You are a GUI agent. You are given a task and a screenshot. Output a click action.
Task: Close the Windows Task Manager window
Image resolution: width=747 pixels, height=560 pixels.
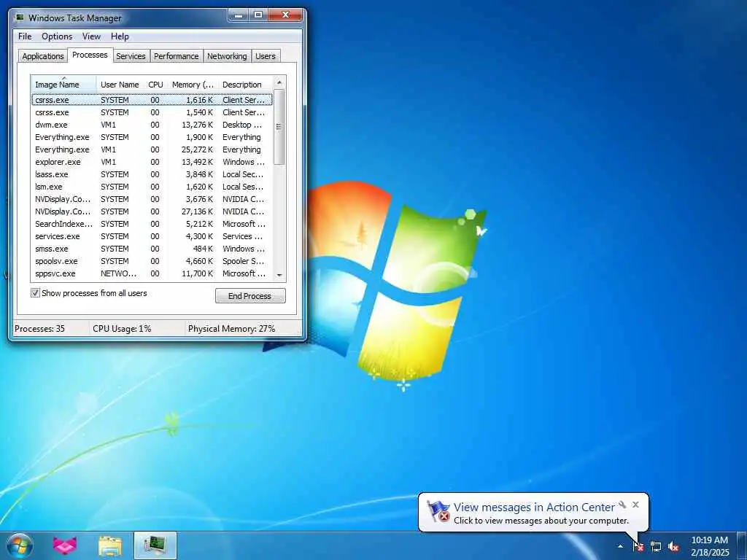tap(285, 15)
